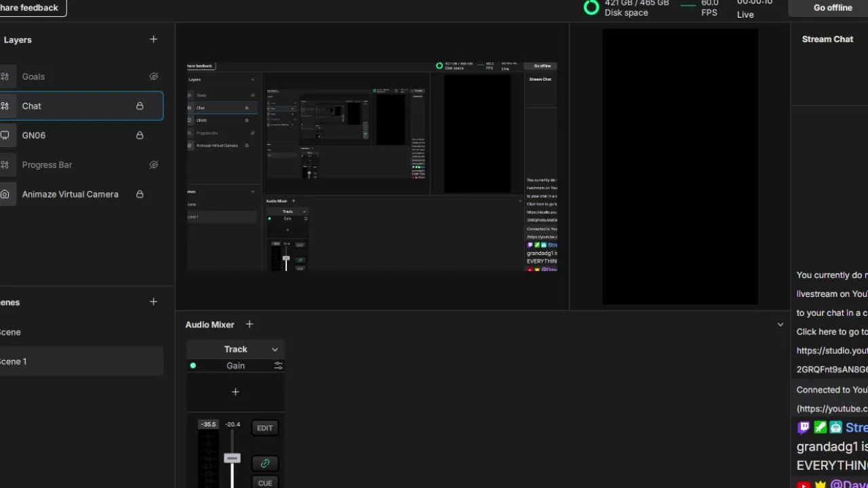Add an audio effect below Gain
The height and width of the screenshot is (488, 868).
click(235, 392)
